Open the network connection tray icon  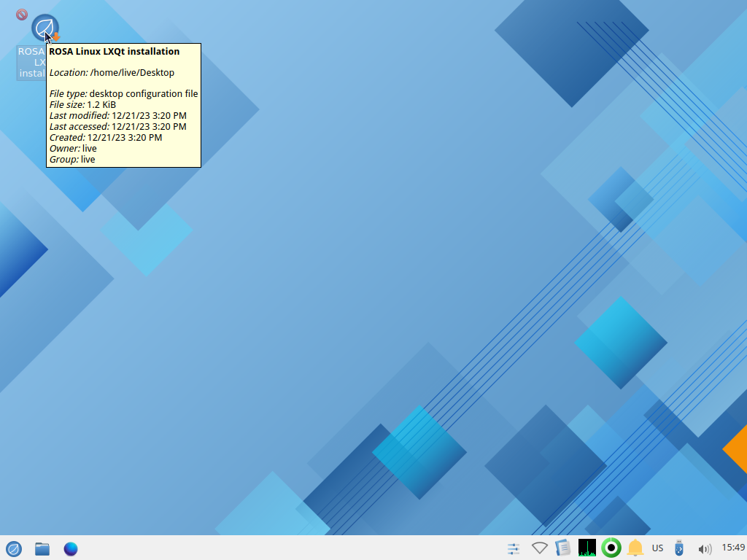click(x=539, y=548)
